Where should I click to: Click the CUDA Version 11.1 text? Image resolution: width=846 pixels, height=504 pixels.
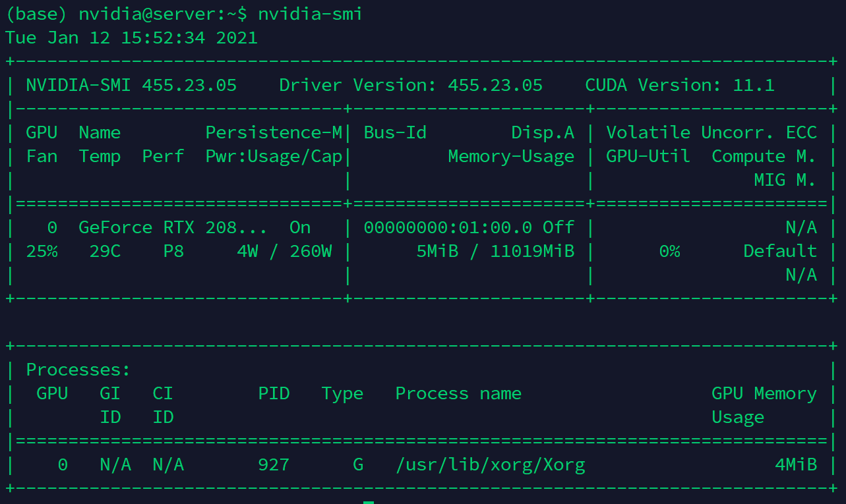679,85
